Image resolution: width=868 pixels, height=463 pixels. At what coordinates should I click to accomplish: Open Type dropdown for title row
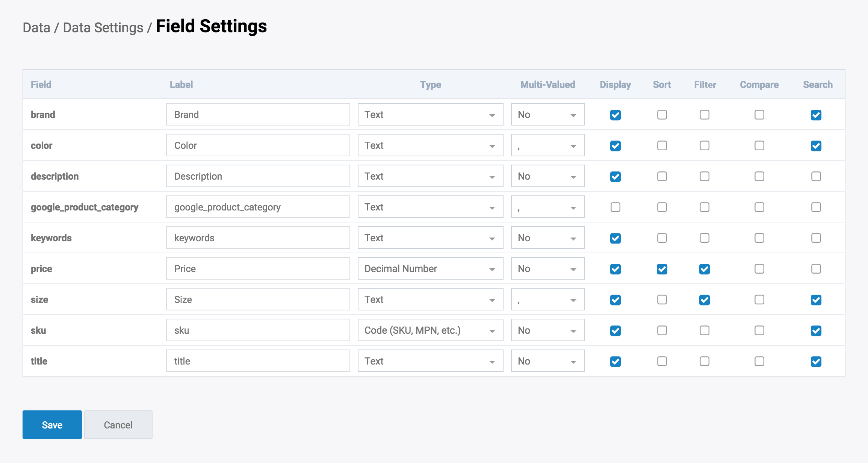(430, 361)
